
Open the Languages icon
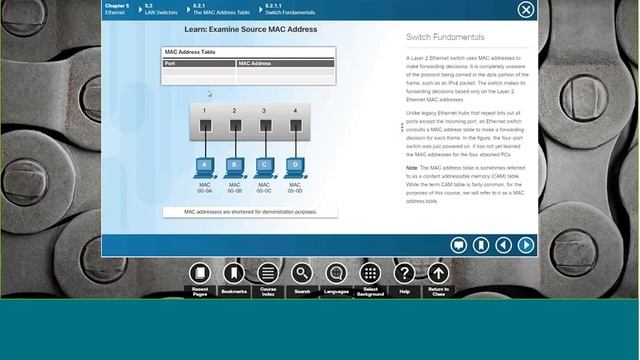pyautogui.click(x=336, y=273)
